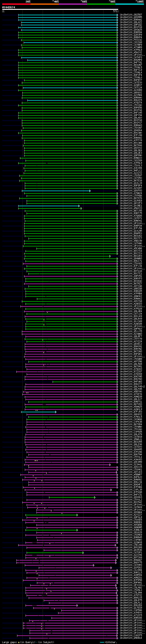
Task: Select row UniRef100_C0PL39
Action: pyautogui.click(x=131, y=490)
